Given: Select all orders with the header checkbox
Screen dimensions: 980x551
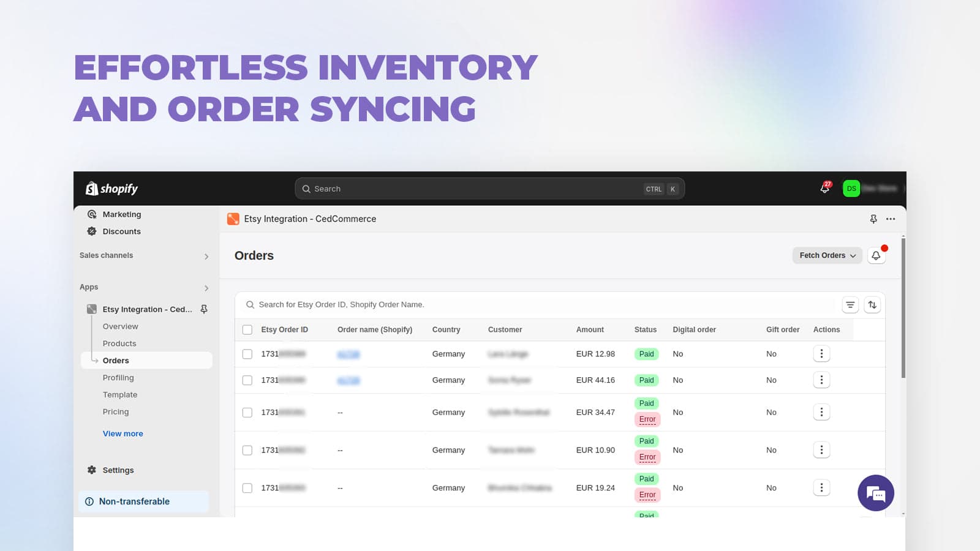Looking at the screenshot, I should [x=247, y=329].
